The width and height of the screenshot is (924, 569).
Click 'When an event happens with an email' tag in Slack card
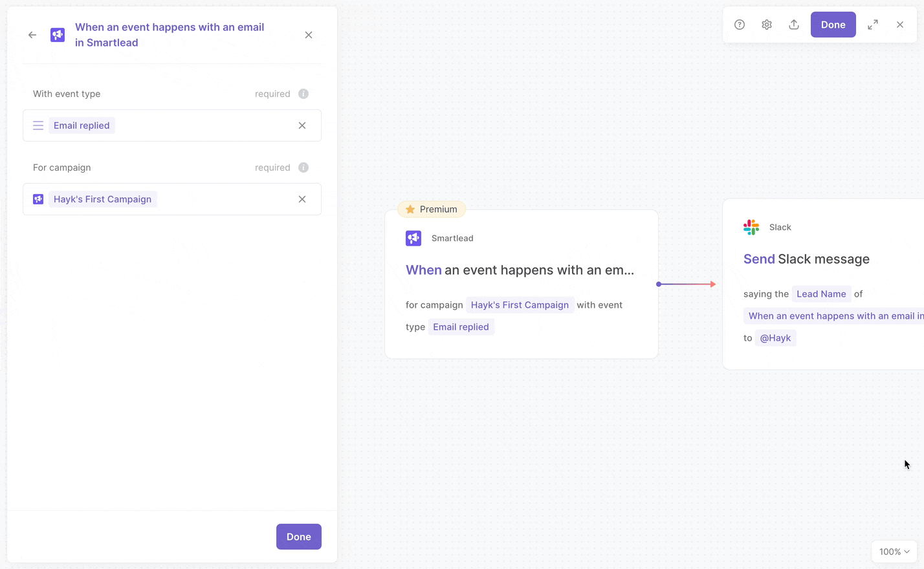(834, 316)
